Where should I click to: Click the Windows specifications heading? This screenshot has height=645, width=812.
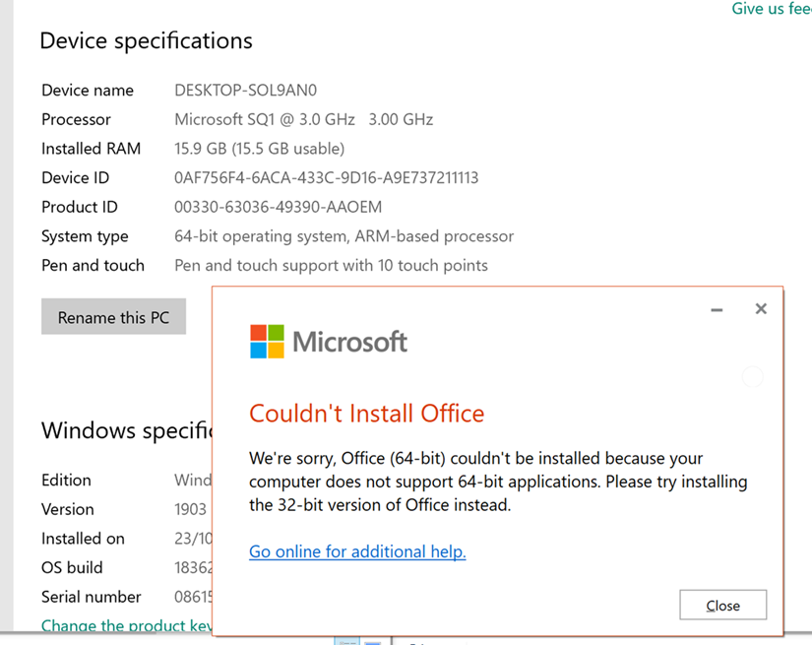tap(126, 430)
